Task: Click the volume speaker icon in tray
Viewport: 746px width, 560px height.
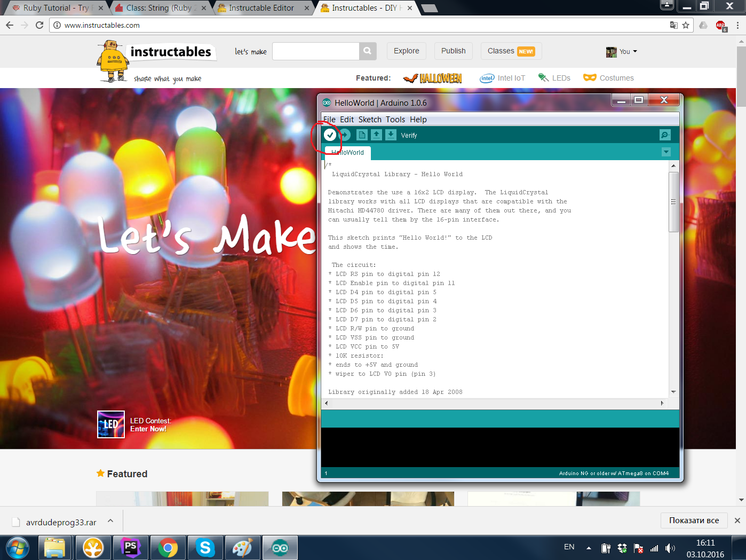Action: 670,548
